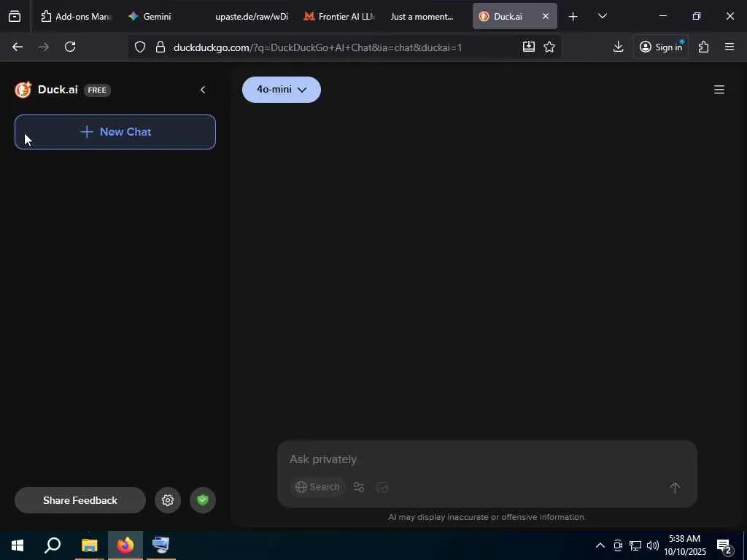
Task: Reload the current page
Action: point(70,47)
